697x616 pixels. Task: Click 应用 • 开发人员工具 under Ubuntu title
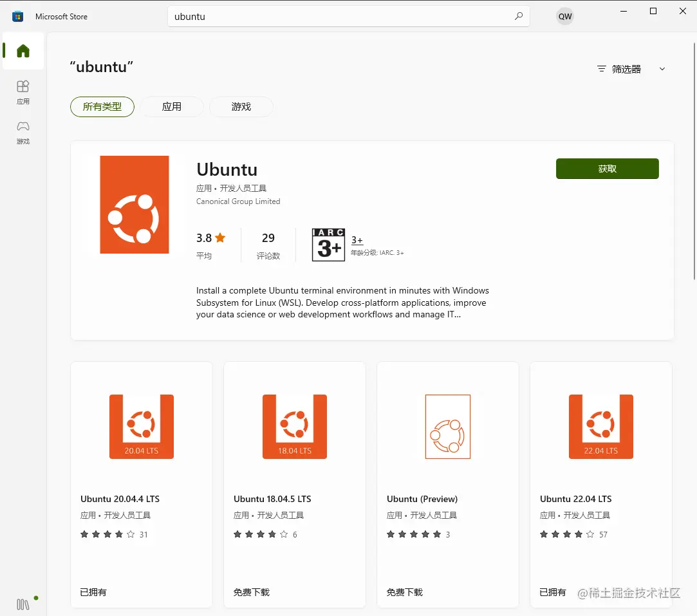[x=231, y=189]
